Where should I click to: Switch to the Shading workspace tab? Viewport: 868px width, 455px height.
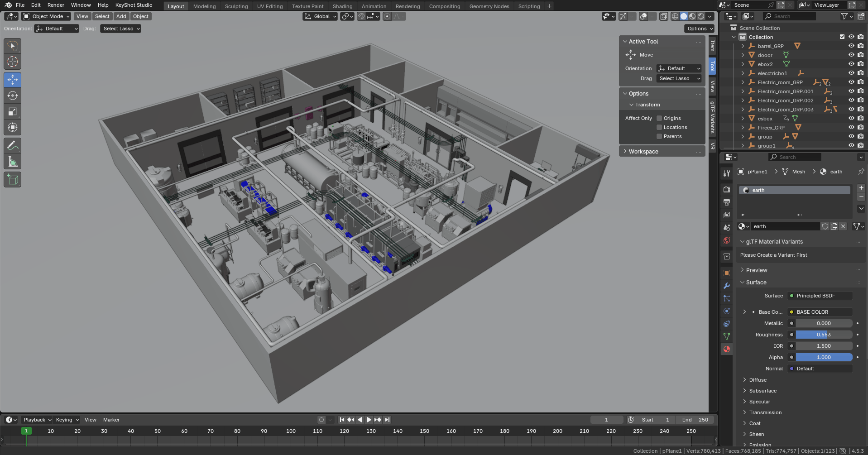(342, 6)
